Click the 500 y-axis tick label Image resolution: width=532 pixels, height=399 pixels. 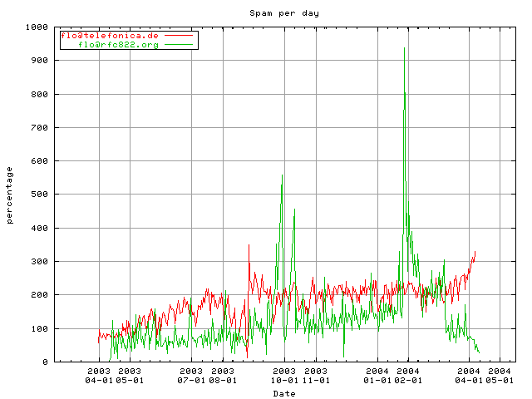point(39,195)
